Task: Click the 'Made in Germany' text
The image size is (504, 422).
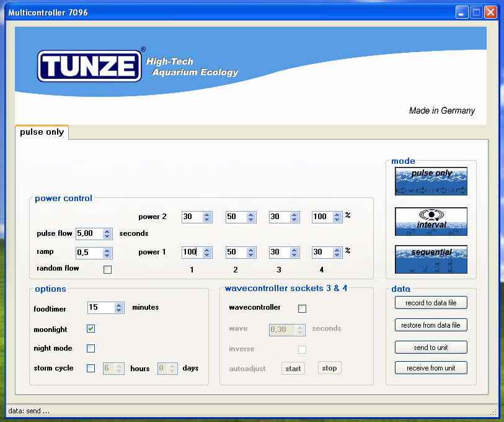Action: (441, 110)
